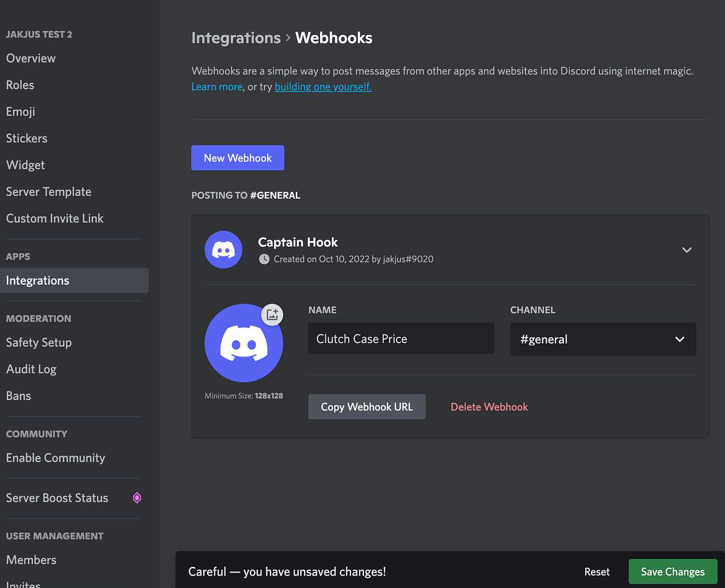Click the Clutch Case Price name field
725x588 pixels.
coord(401,339)
